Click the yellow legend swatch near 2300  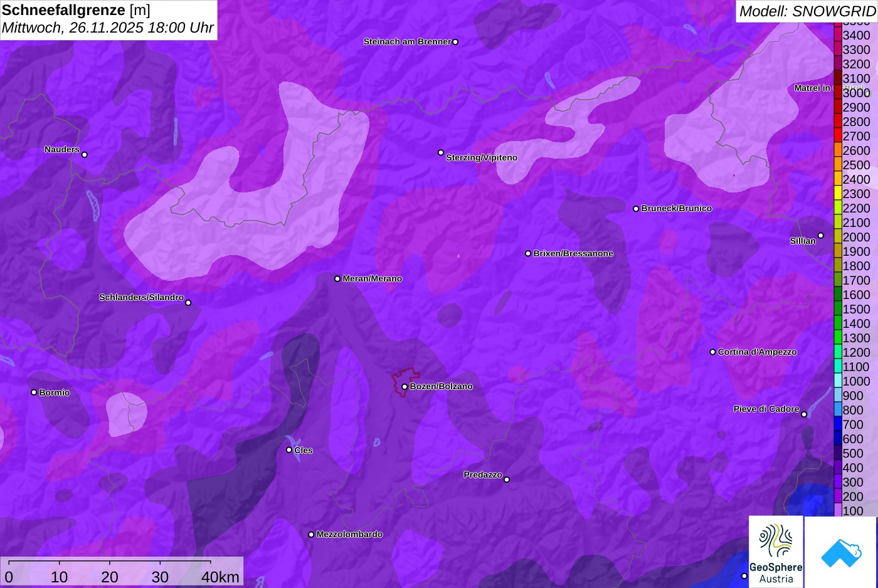(x=837, y=193)
